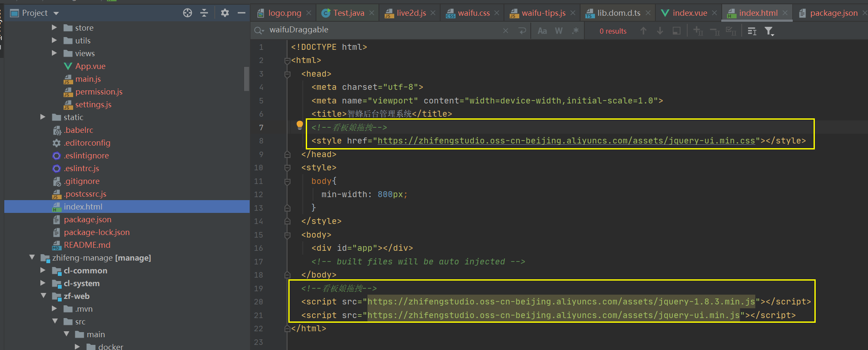This screenshot has height=350, width=868.
Task: Expand the cl-system module
Action: point(43,283)
